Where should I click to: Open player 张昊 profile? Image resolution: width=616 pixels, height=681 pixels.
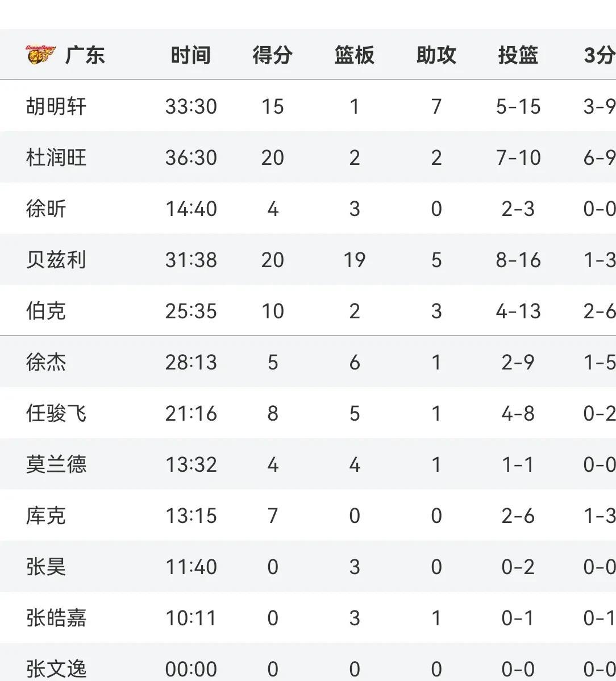[x=46, y=567]
